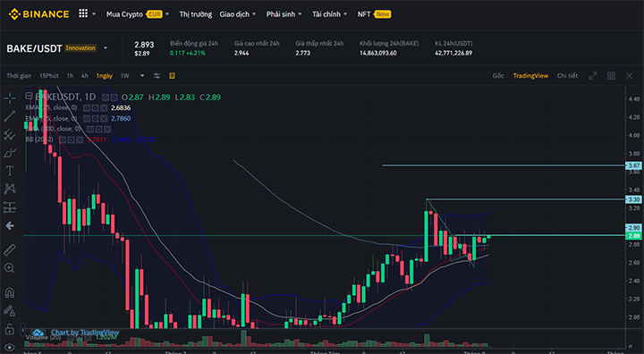Expand the apps grid dropdown arrow
The height and width of the screenshot is (354, 644).
point(94,14)
